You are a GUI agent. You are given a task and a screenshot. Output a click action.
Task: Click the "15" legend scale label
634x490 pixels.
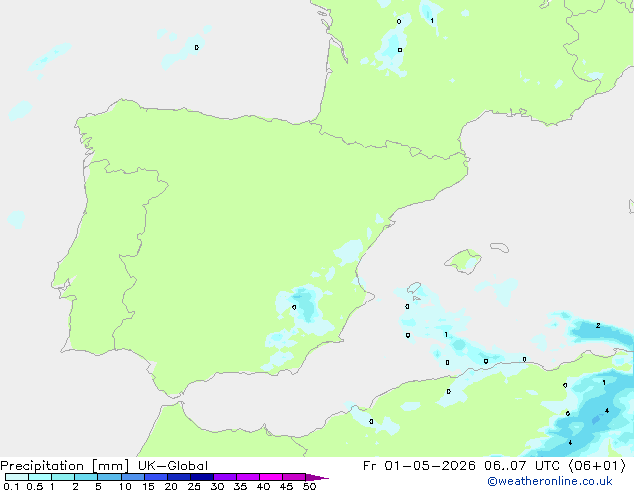(148, 486)
